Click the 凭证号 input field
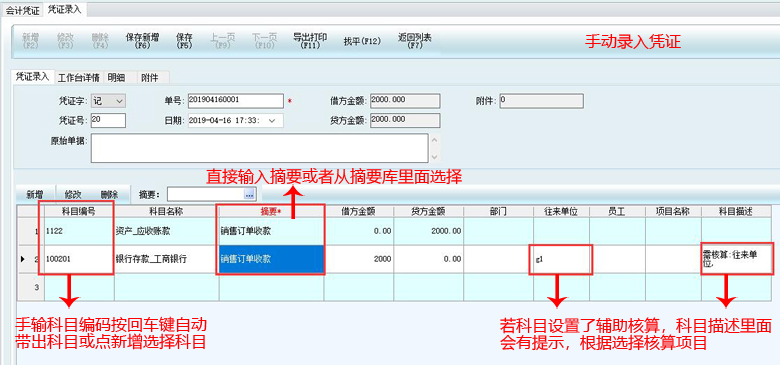The height and width of the screenshot is (365, 780). coord(108,120)
